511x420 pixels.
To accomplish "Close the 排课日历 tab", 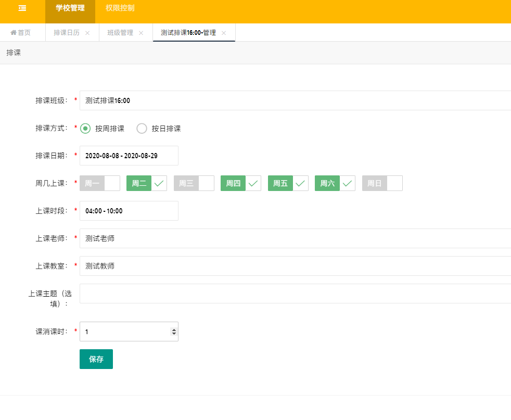I will [x=87, y=33].
